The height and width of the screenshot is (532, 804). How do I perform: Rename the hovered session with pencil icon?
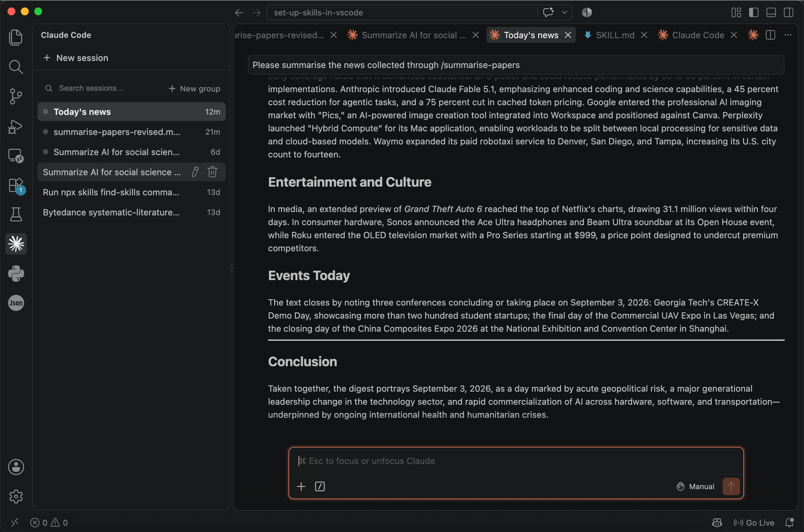click(x=195, y=172)
